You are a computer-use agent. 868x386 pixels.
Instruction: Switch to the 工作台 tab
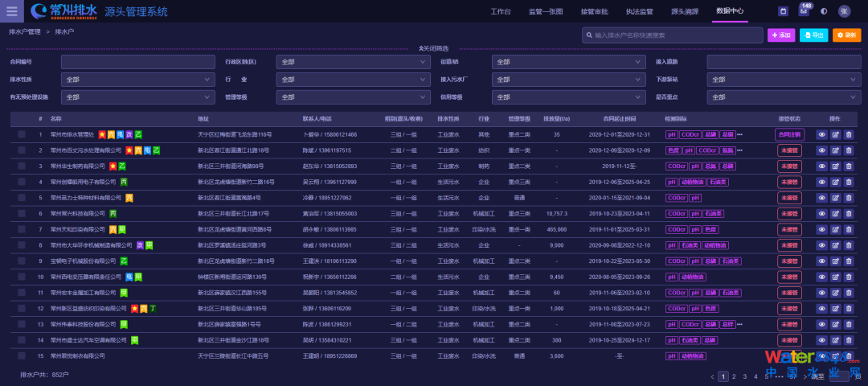[x=500, y=11]
